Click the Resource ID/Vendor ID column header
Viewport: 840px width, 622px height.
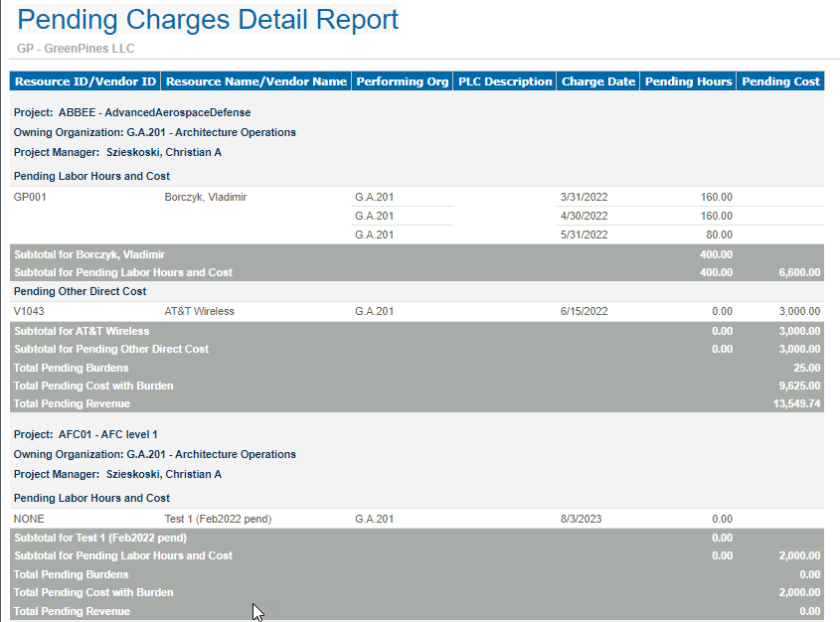[x=85, y=81]
